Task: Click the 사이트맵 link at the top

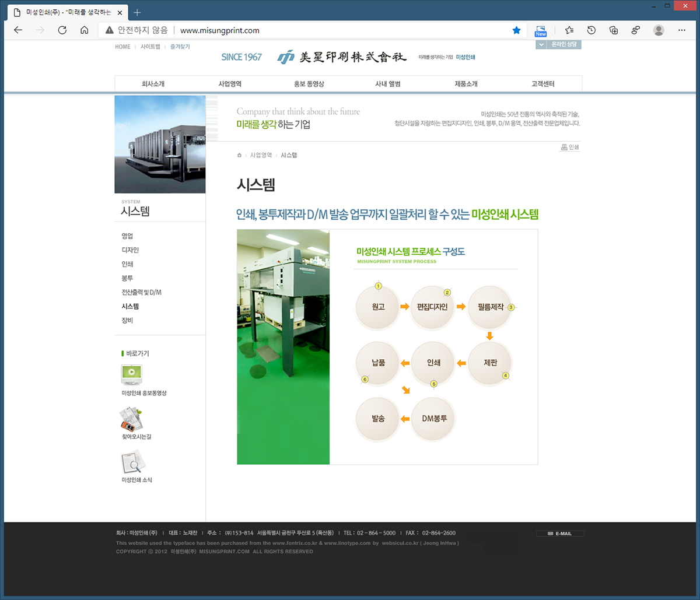Action: pyautogui.click(x=150, y=47)
